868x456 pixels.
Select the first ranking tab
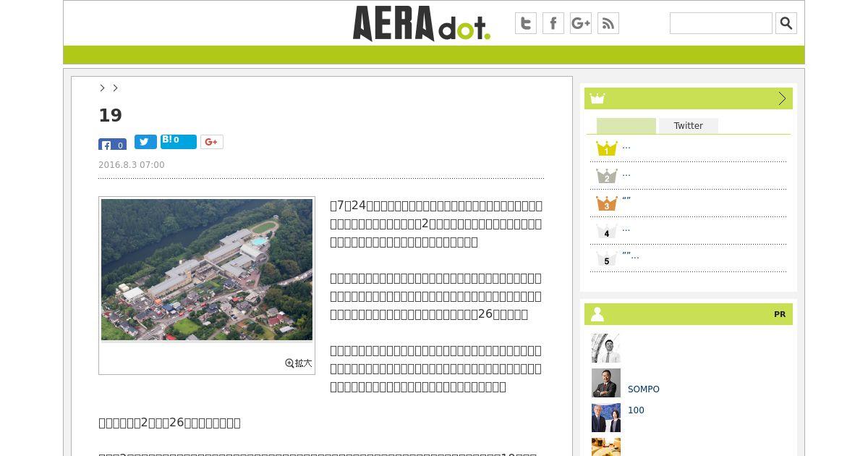(626, 126)
